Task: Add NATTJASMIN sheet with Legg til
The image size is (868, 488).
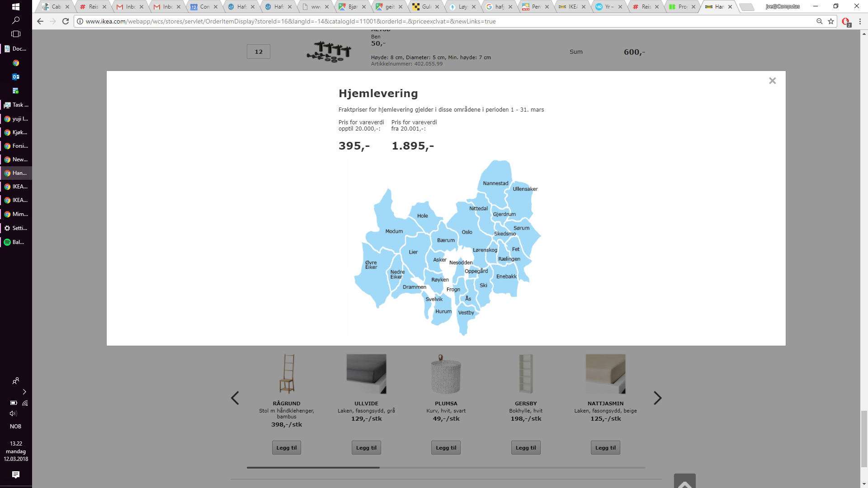Action: pyautogui.click(x=605, y=448)
